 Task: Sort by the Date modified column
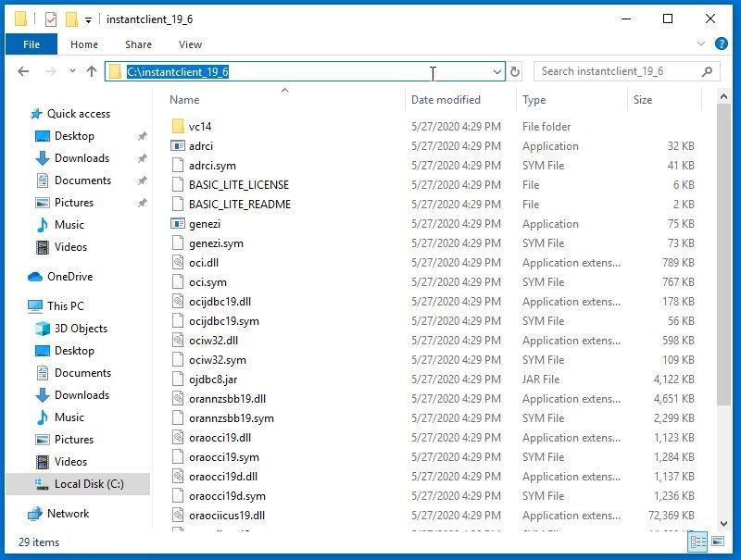[446, 100]
